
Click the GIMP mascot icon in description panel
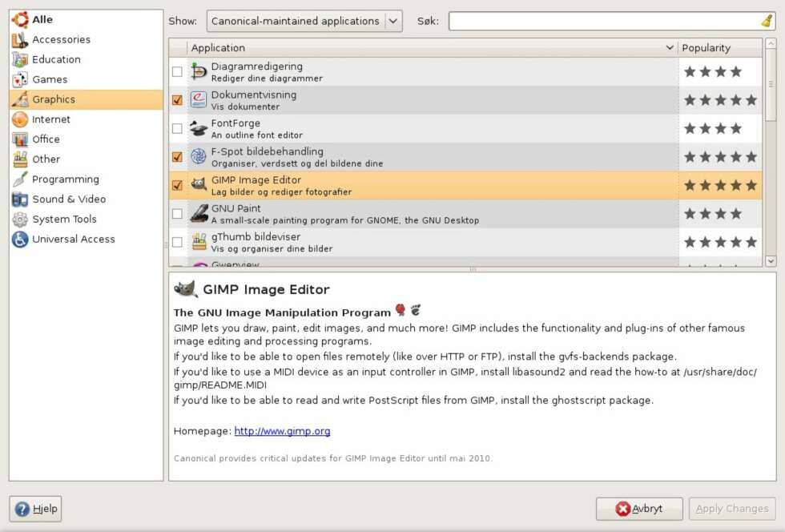[186, 289]
